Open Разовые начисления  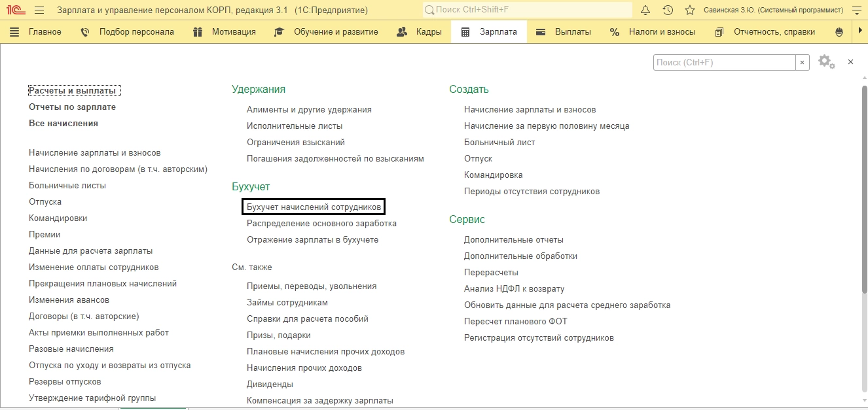coord(71,349)
